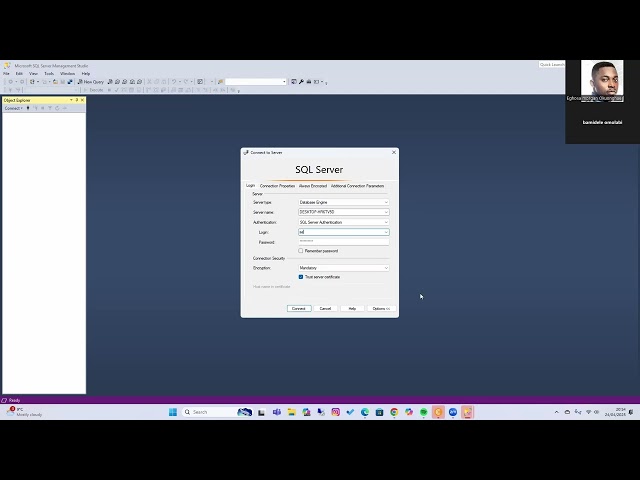Expand the Encryption dropdown set to Mandatory
This screenshot has width=640, height=480.
pyautogui.click(x=386, y=268)
